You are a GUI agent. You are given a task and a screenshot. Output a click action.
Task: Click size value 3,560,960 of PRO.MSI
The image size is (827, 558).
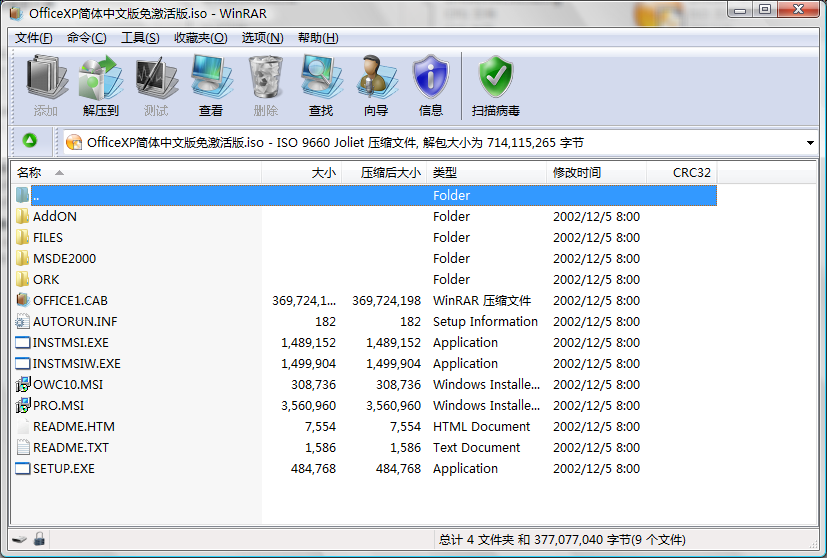click(309, 406)
